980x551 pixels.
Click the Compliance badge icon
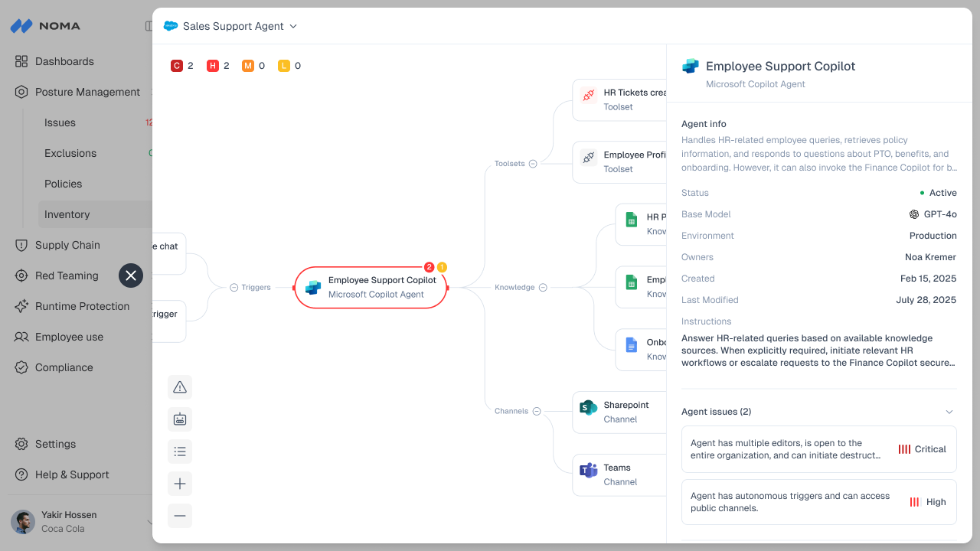point(21,367)
